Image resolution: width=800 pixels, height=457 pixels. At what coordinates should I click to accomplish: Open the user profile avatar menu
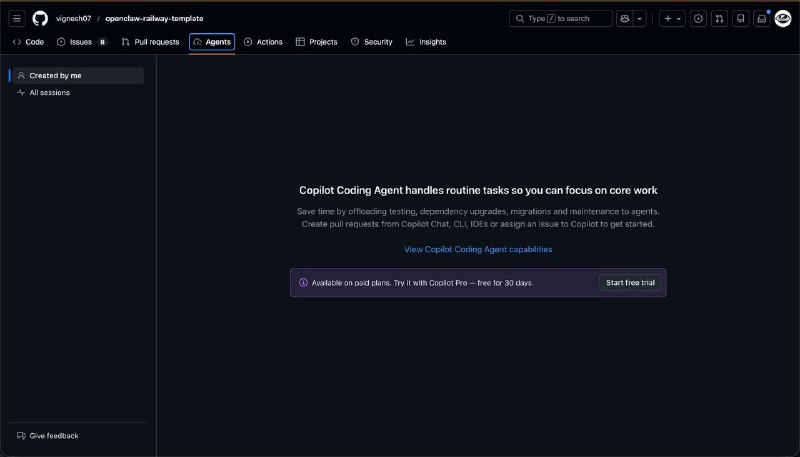tap(783, 18)
